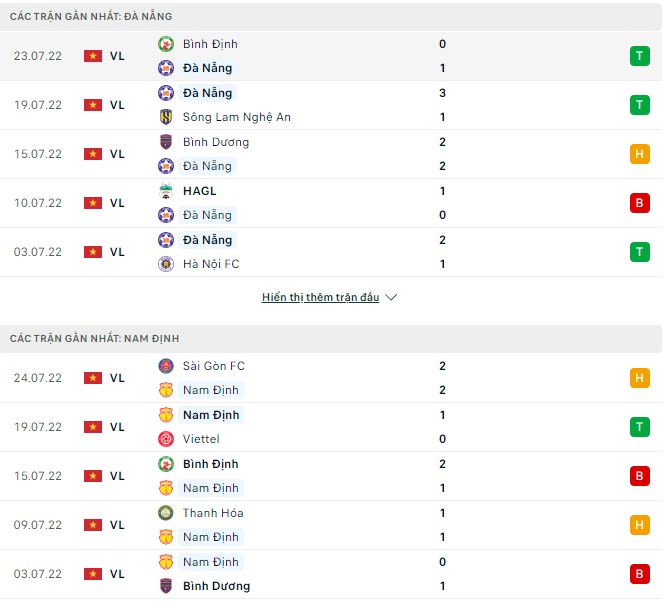Click the Nam Định logo in the Thanh Hóa match
This screenshot has height=603, width=670.
coord(166,537)
